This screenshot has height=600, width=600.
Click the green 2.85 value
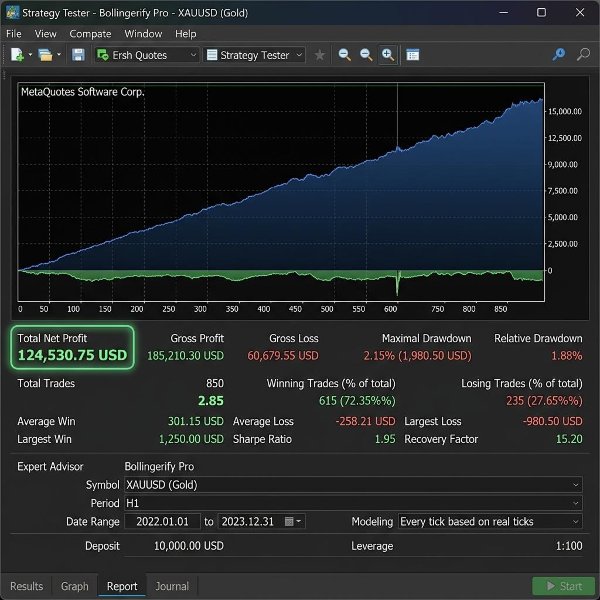211,401
